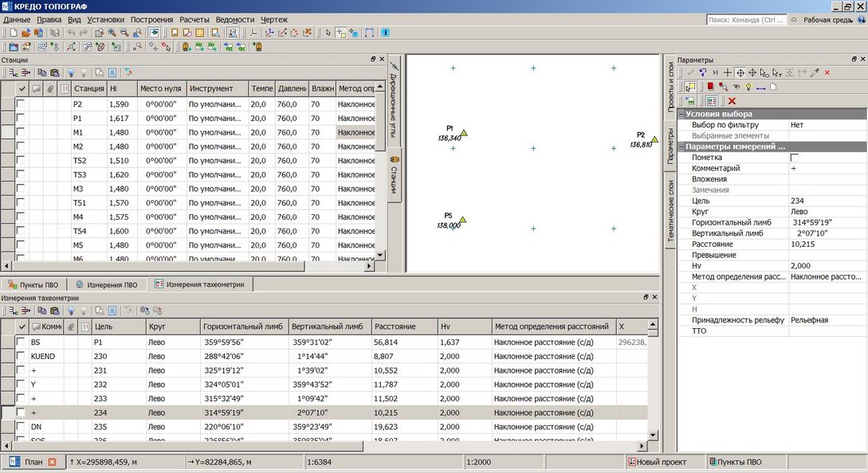Click the yellow light bulb in Параметры panel
The height and width of the screenshot is (473, 868).
(x=748, y=87)
